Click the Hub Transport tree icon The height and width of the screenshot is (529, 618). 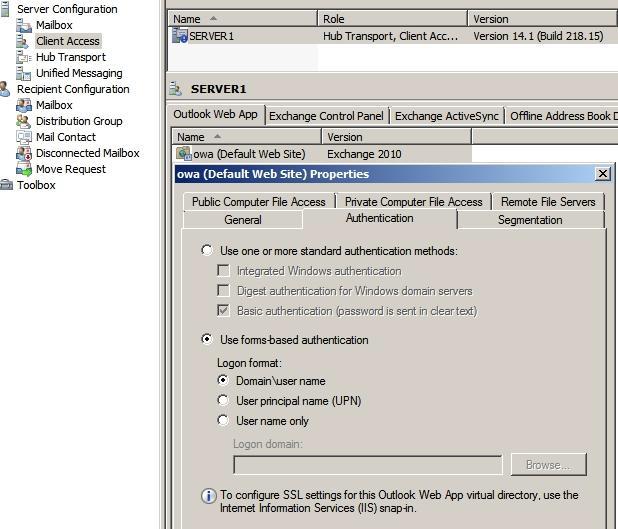coord(24,57)
